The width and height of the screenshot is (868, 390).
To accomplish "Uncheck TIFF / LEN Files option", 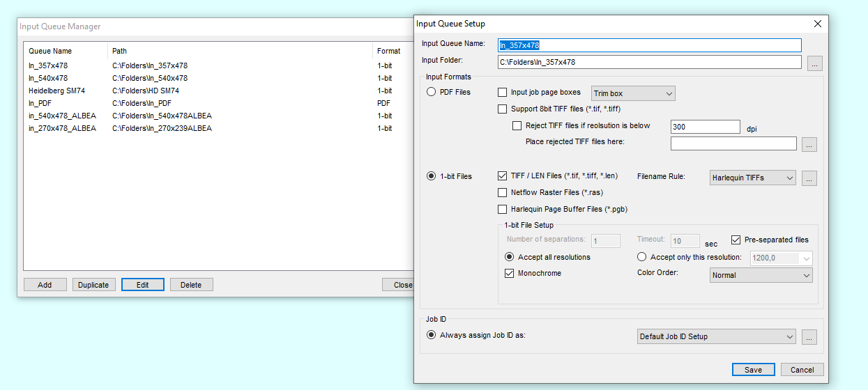I will pyautogui.click(x=503, y=176).
